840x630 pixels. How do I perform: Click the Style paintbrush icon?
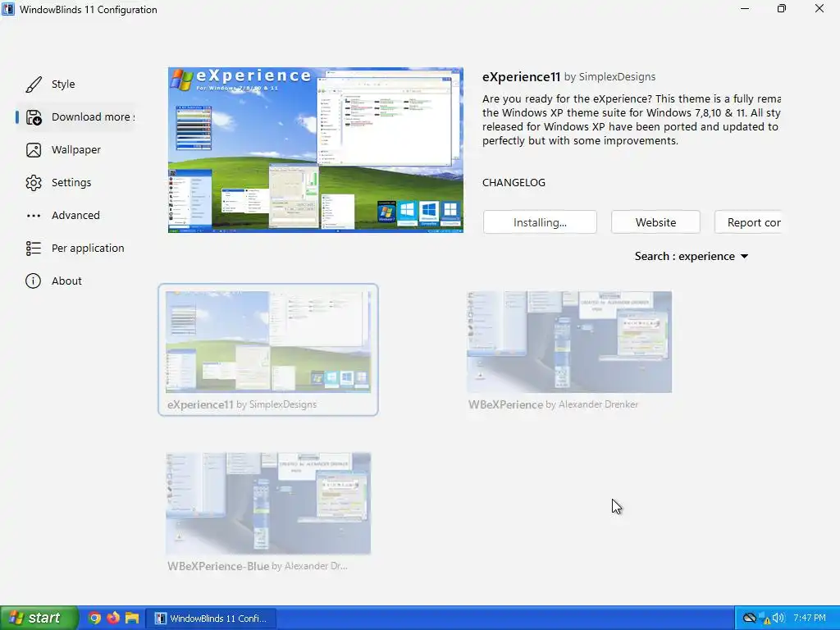click(x=33, y=84)
